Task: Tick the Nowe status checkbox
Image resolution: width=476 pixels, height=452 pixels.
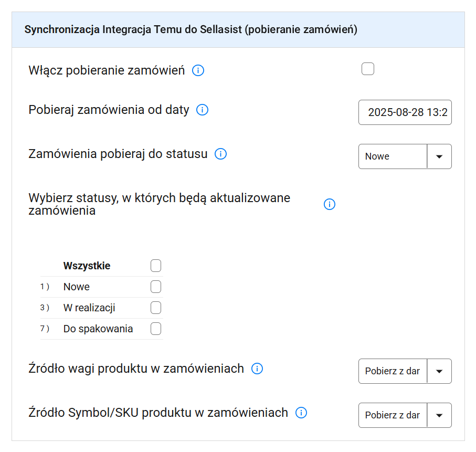Action: coord(156,287)
